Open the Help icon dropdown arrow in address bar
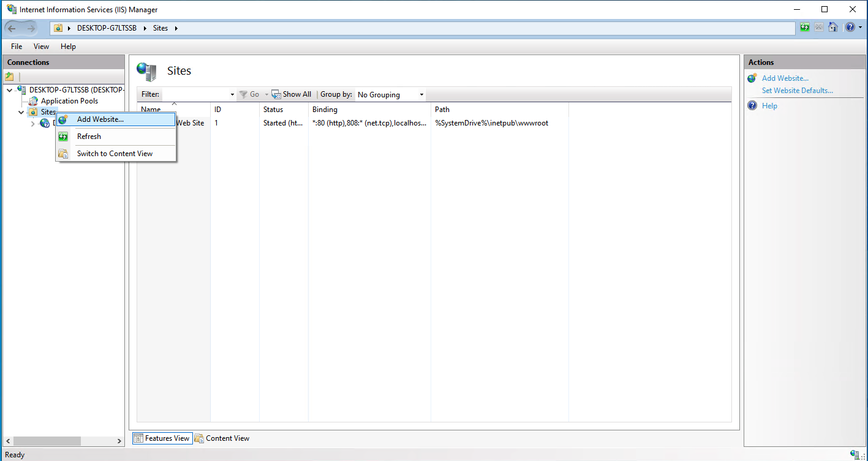Screen dimensions: 868x461 click(860, 28)
